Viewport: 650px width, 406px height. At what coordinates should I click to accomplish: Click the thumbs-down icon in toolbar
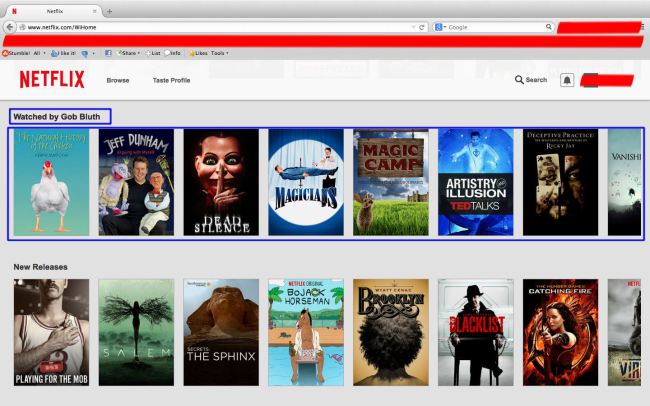85,53
